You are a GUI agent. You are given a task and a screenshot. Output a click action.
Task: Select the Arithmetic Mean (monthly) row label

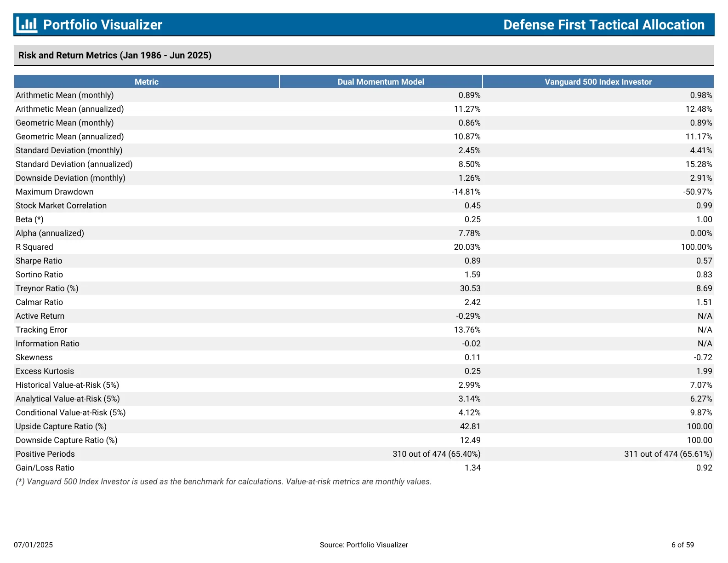pos(65,95)
